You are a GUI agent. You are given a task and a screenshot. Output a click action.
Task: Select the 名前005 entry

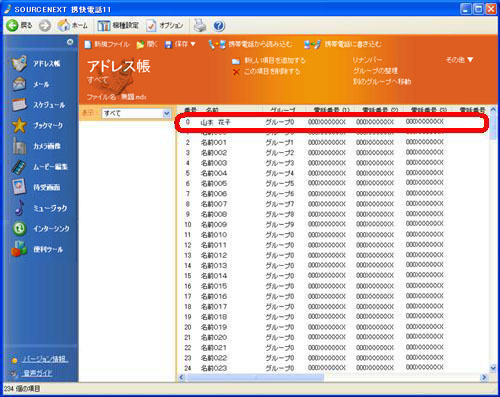tap(214, 184)
